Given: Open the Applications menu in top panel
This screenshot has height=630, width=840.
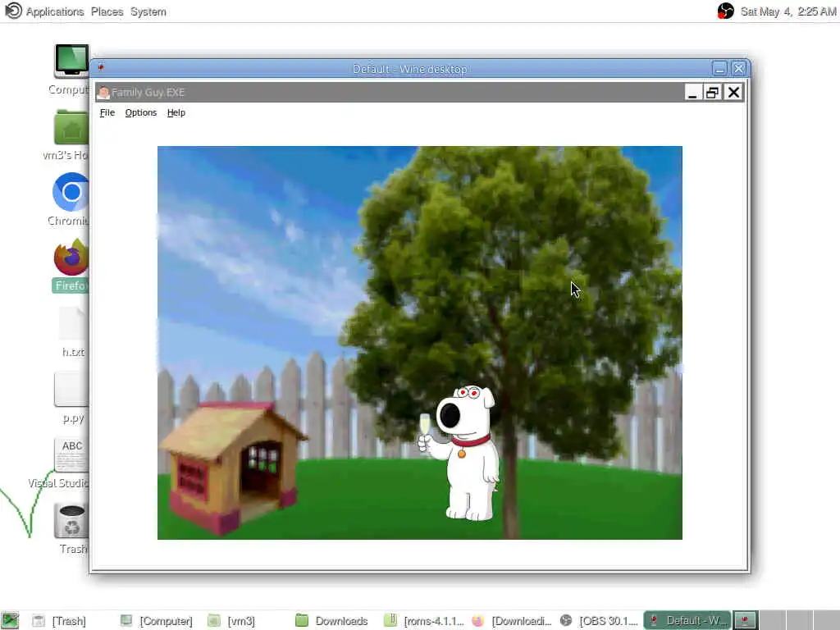Looking at the screenshot, I should pyautogui.click(x=55, y=11).
